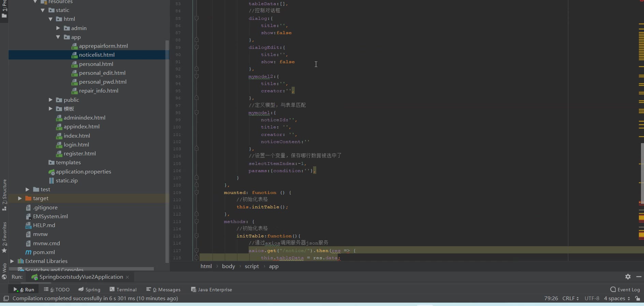
Task: Open the Favorites tool window
Action: pyautogui.click(x=4, y=237)
